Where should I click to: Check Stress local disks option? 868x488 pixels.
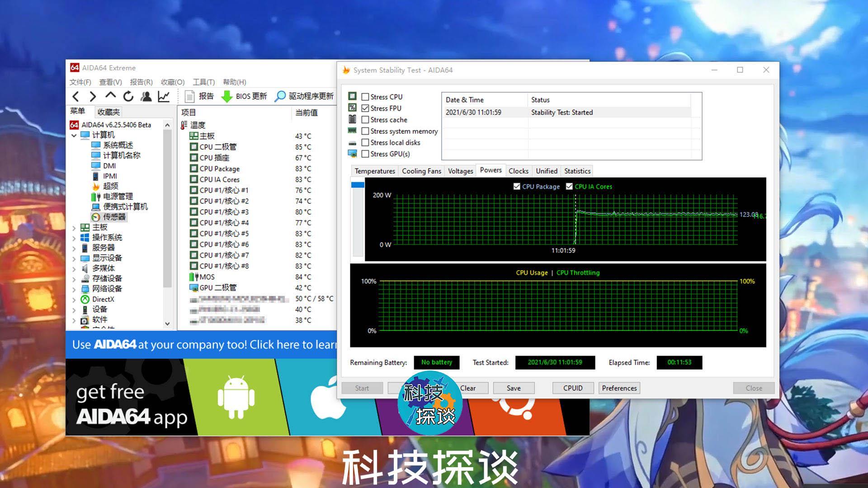click(x=365, y=142)
